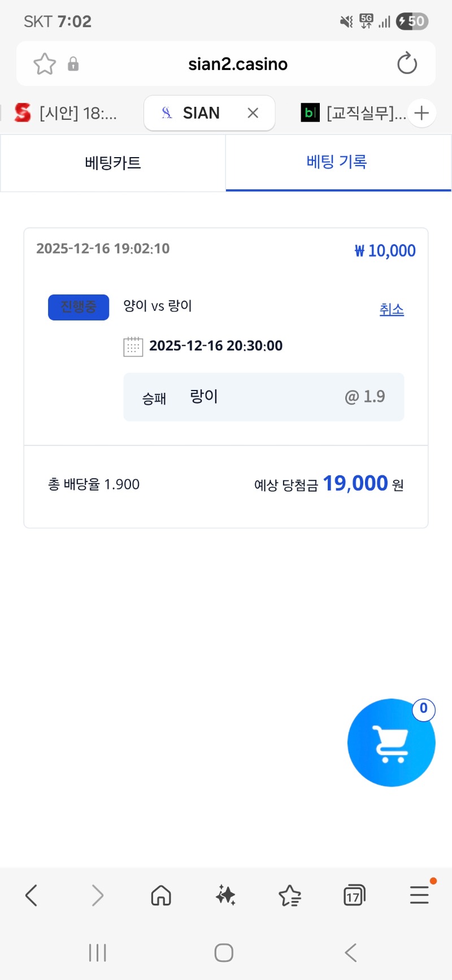The width and height of the screenshot is (452, 980).
Task: Tap the bookmark star in address bar
Action: (45, 64)
